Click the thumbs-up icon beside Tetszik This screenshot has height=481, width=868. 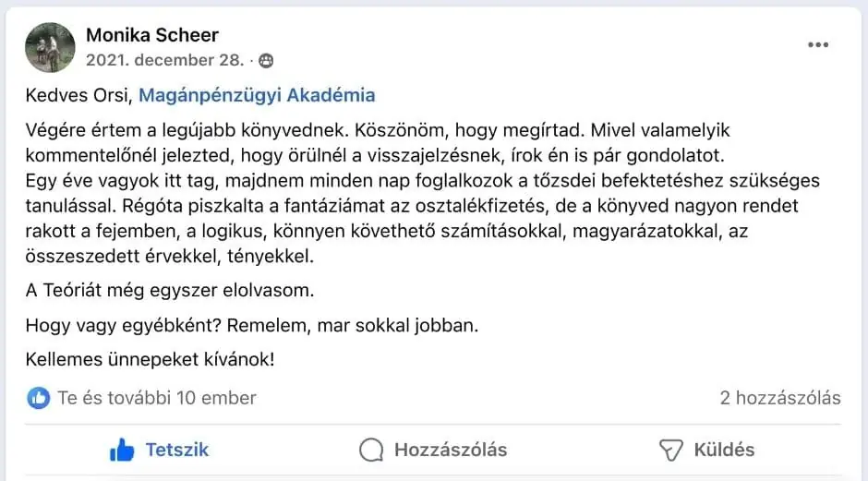[x=122, y=450]
